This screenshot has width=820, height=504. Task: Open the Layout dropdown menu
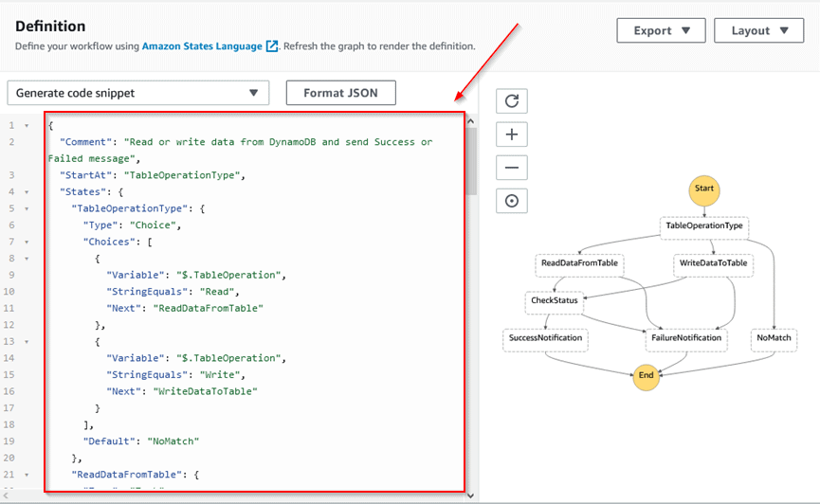(752, 30)
